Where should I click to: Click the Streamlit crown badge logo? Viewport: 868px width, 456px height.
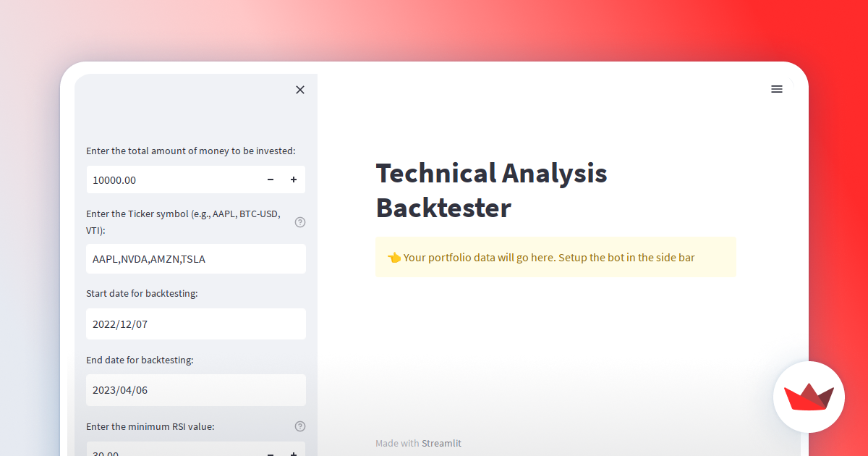809,397
